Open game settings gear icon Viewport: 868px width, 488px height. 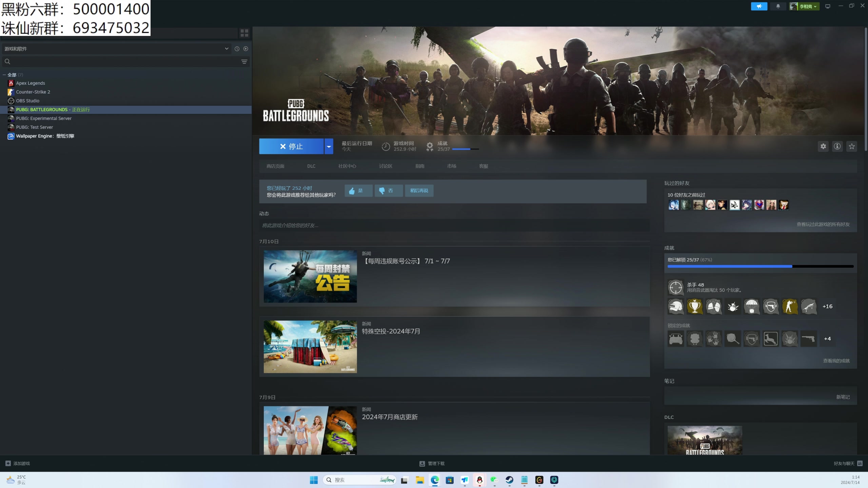pos(823,146)
